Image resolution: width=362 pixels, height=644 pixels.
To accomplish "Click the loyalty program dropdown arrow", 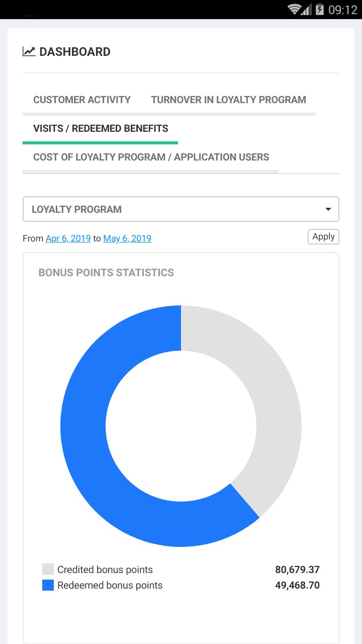I will [328, 209].
